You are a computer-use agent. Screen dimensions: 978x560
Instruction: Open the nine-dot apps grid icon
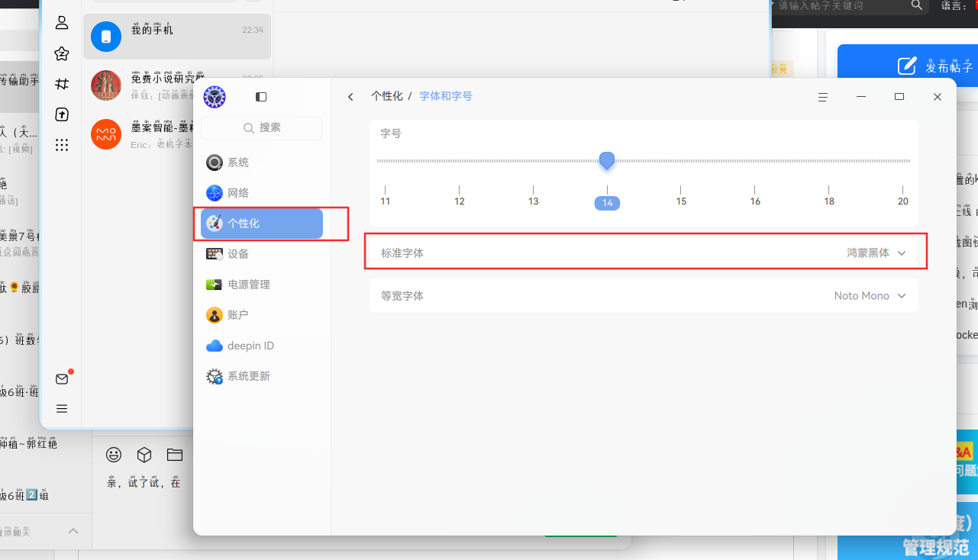coord(62,145)
